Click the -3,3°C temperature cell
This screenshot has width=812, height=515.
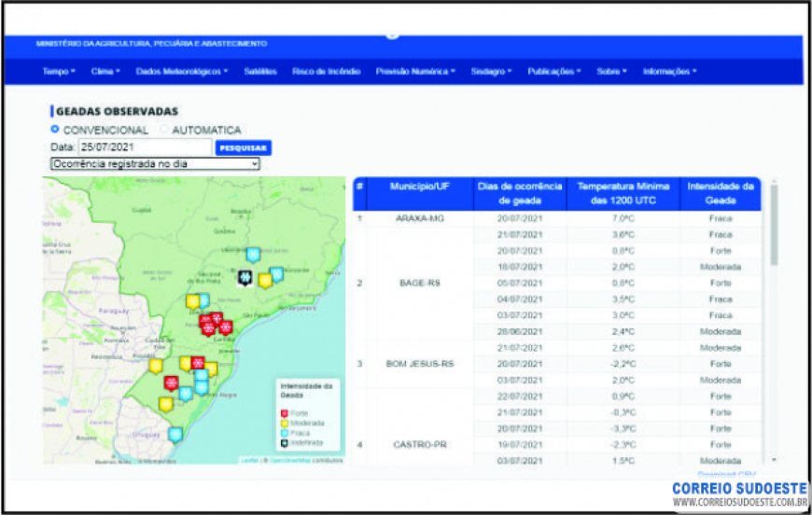[x=623, y=428]
